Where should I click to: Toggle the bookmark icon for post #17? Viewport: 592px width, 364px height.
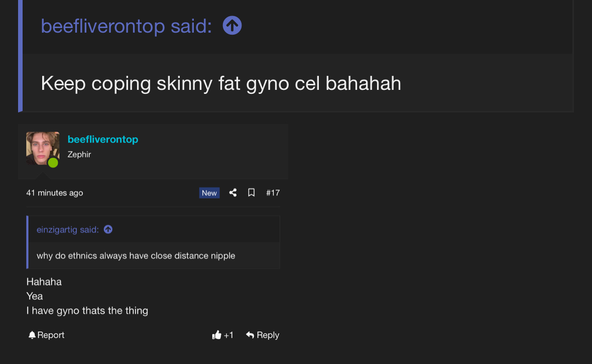point(252,193)
